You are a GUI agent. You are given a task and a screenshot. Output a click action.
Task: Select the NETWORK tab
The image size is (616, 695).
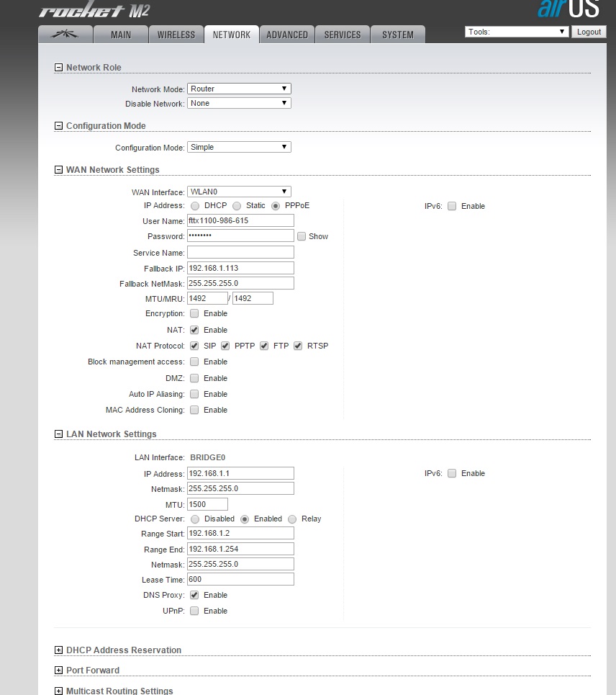pos(232,35)
